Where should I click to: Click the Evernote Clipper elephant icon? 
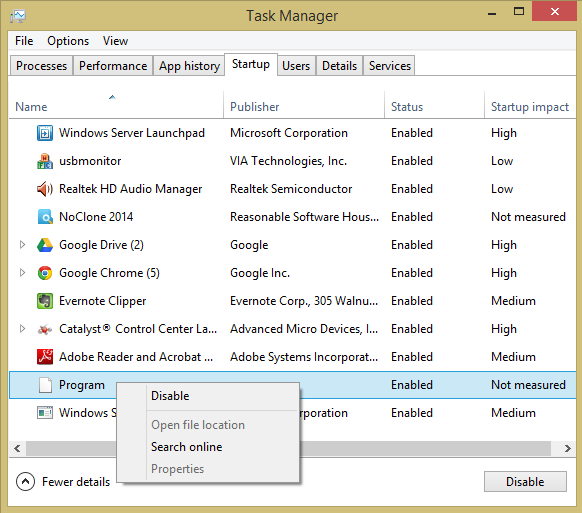pyautogui.click(x=45, y=301)
